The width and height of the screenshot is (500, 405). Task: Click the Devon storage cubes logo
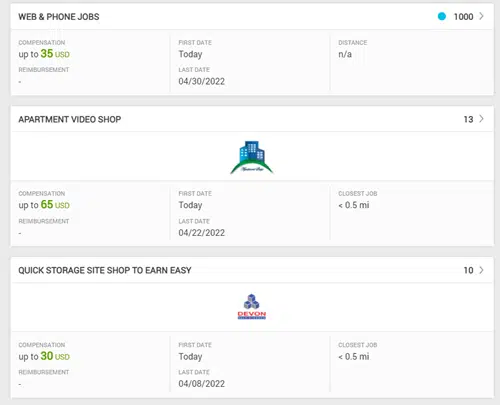click(252, 306)
